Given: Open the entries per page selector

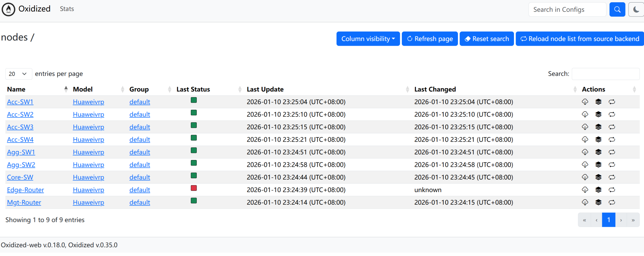Looking at the screenshot, I should (x=18, y=74).
